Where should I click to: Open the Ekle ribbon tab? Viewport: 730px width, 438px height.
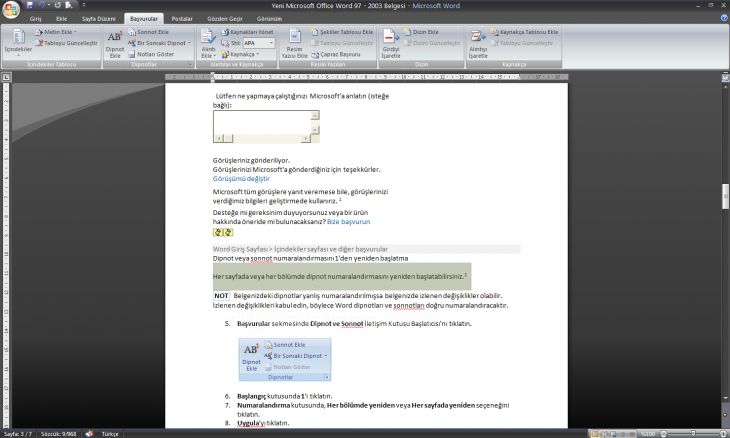(x=61, y=19)
